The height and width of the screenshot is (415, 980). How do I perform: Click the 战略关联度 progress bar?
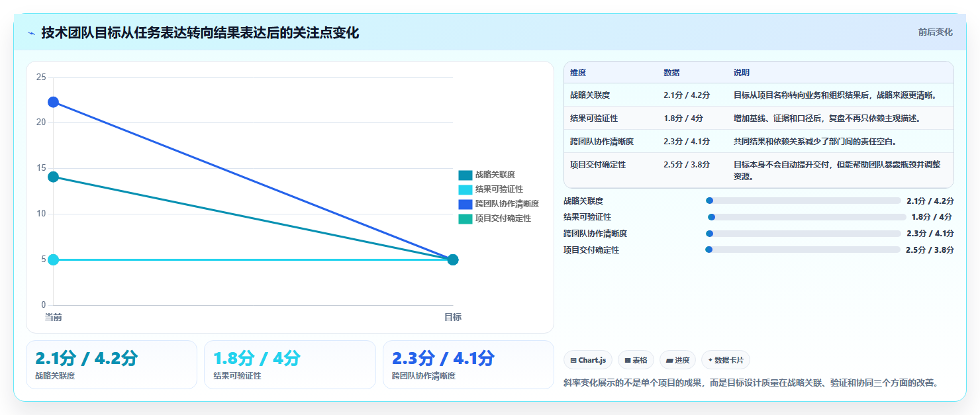[803, 201]
